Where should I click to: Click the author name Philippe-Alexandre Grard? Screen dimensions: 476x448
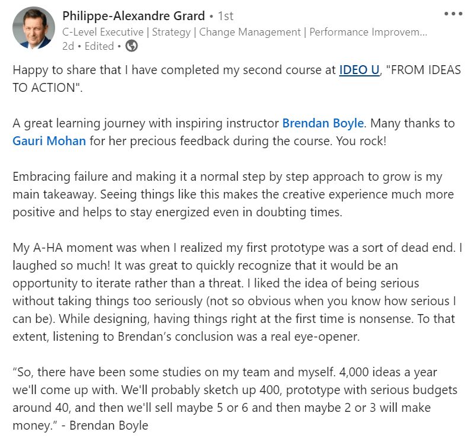coord(133,15)
